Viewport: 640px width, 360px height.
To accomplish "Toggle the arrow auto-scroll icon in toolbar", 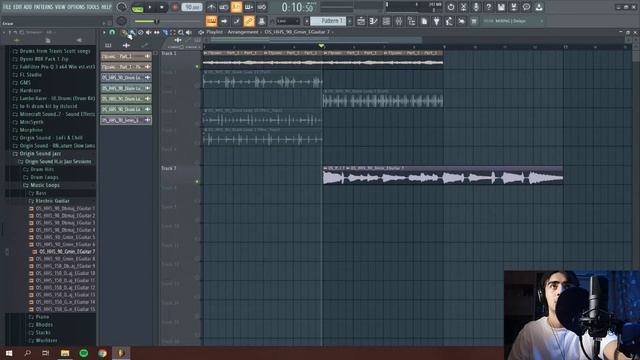I will pos(224,21).
